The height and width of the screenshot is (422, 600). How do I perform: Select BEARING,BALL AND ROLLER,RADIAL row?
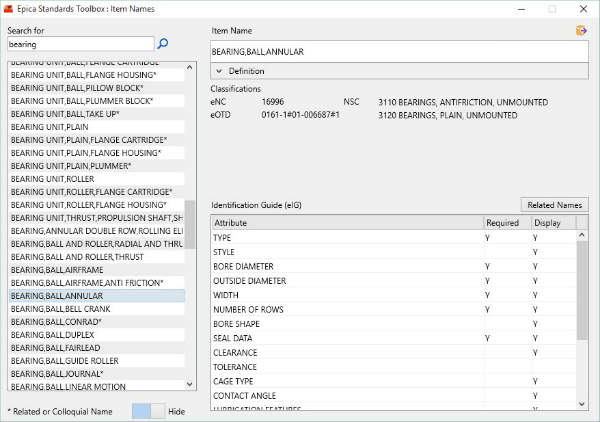96,244
